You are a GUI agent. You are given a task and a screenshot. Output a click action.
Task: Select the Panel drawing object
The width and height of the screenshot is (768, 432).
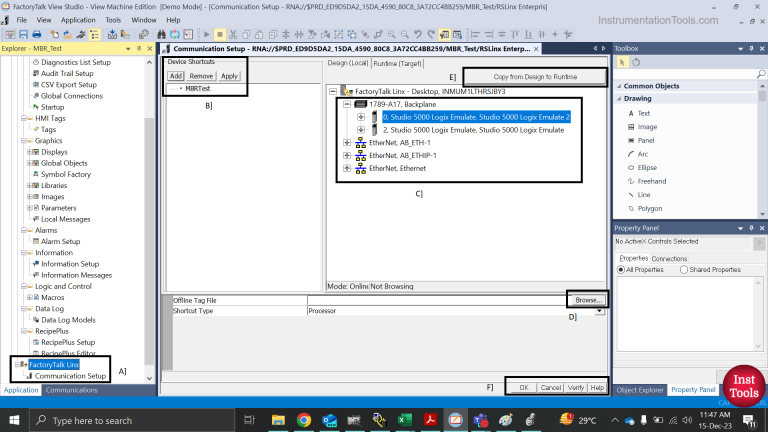pos(645,141)
